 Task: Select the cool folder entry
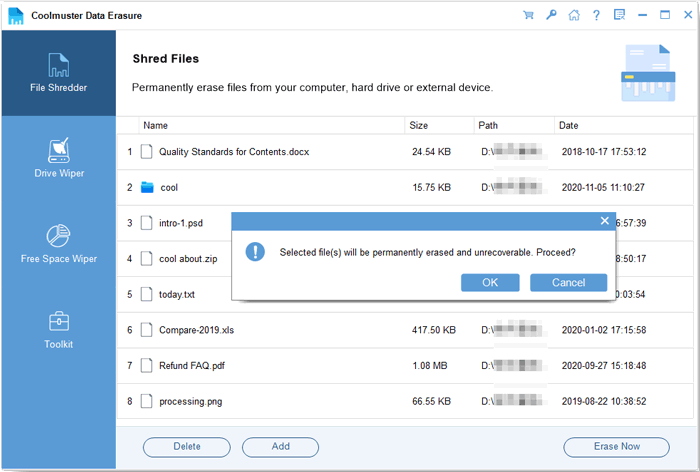pos(168,187)
